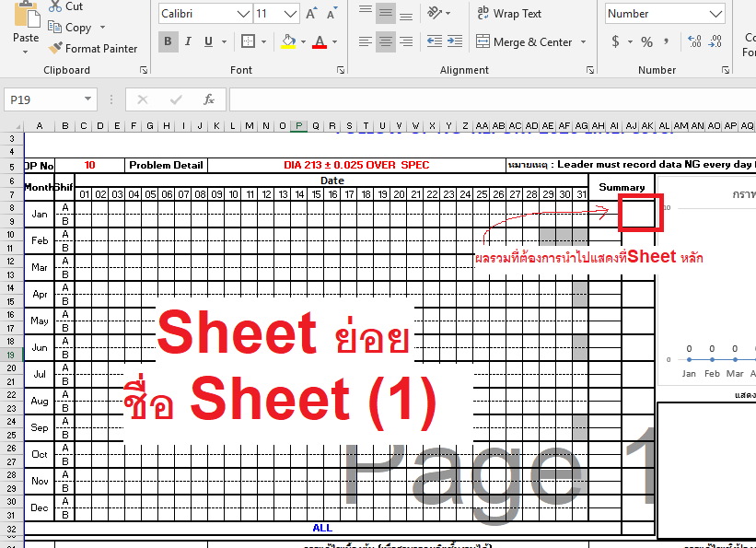This screenshot has height=548, width=756.
Task: Expand the Name Box dropdown arrow
Action: coord(87,99)
